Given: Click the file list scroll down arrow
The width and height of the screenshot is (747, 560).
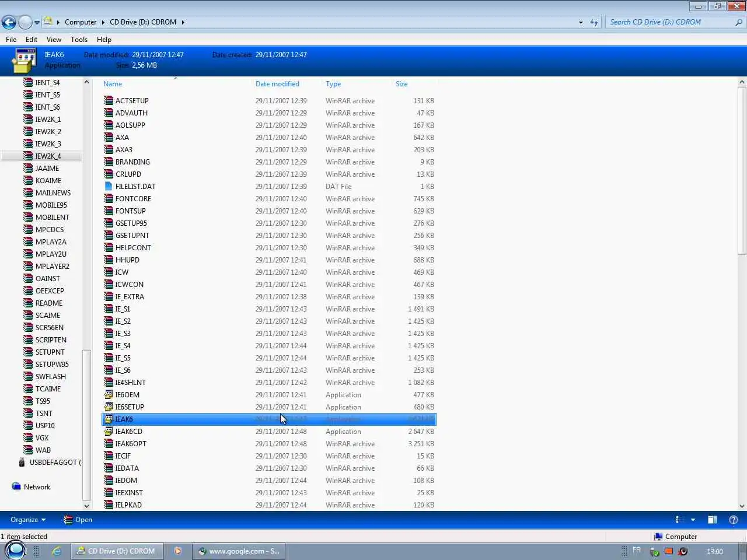Looking at the screenshot, I should click(742, 506).
